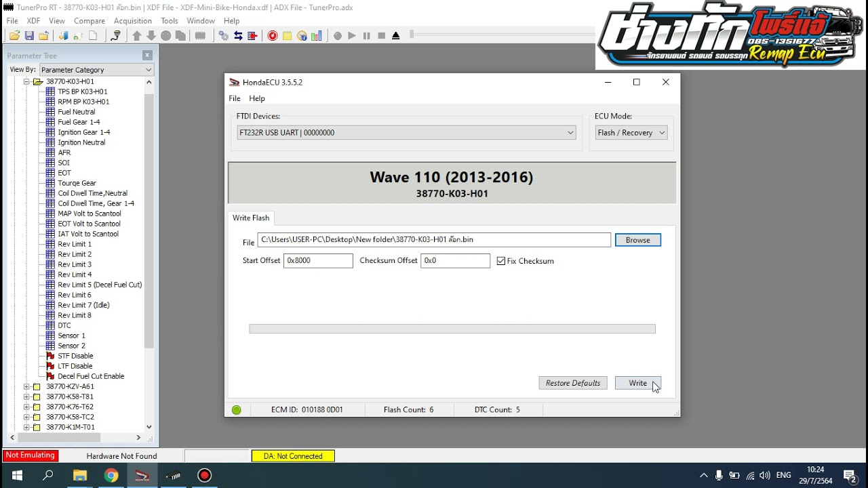868x488 pixels.
Task: Expand the 38770-K58-T81 tree folder
Action: click(x=27, y=396)
